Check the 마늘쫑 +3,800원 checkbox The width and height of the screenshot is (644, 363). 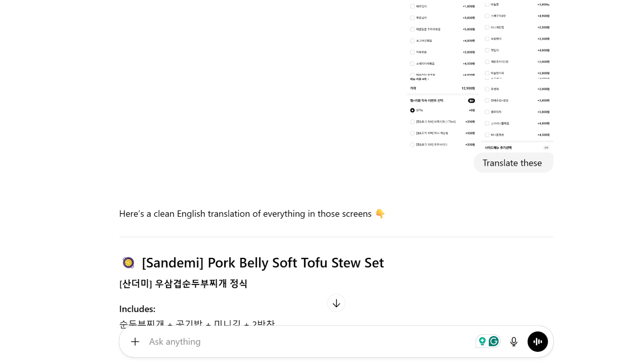pyautogui.click(x=487, y=4)
